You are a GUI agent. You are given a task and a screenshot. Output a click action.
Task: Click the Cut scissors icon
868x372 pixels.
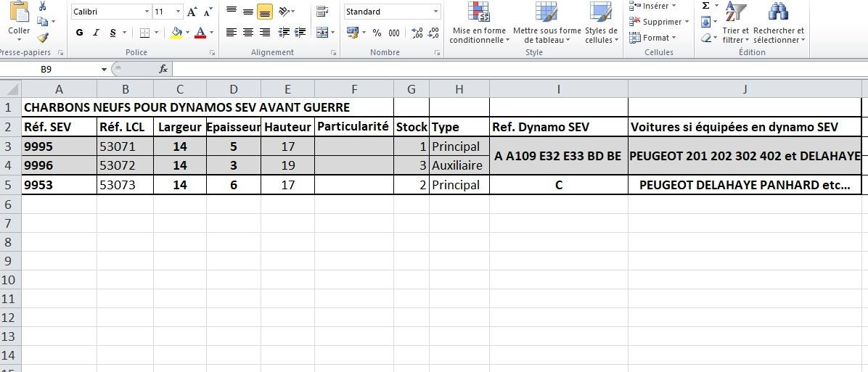pos(43,7)
